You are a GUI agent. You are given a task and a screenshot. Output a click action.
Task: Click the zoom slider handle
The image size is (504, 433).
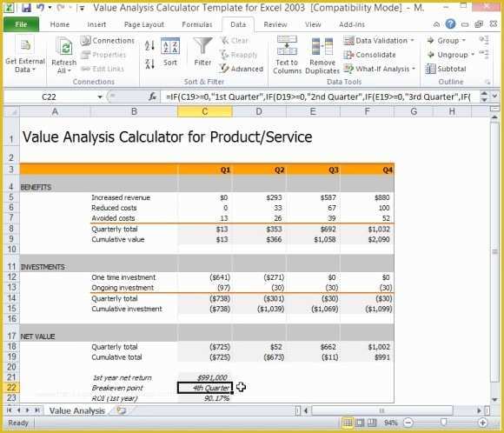coord(443,423)
